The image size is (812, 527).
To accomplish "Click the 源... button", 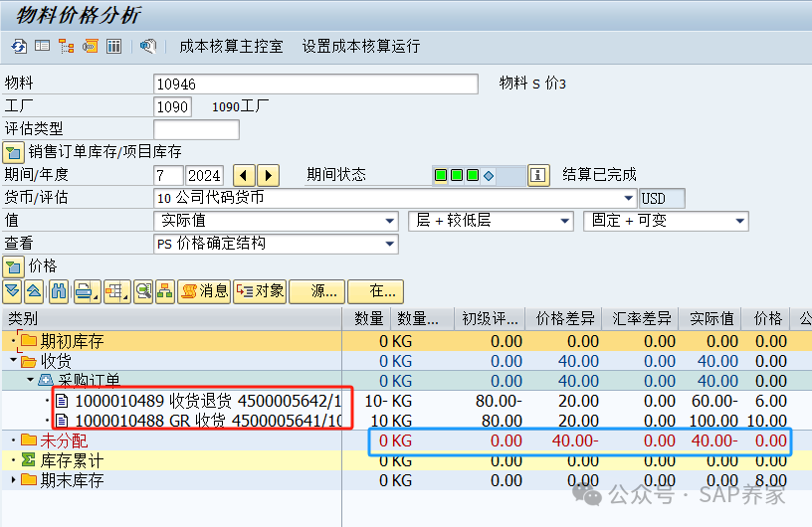I will (x=317, y=291).
